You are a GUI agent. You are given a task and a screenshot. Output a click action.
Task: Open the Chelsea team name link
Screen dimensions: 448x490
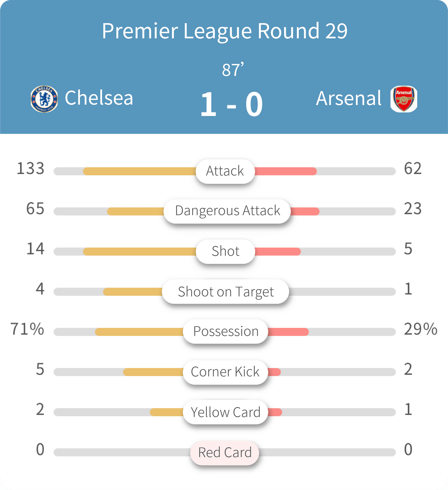[99, 98]
